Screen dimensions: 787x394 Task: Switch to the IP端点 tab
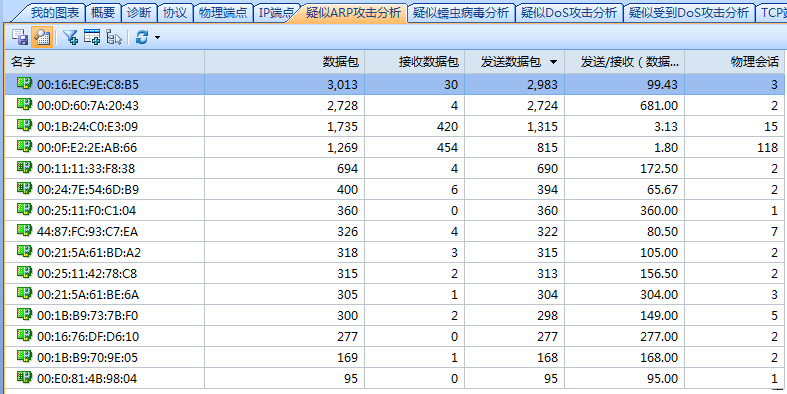(x=276, y=13)
